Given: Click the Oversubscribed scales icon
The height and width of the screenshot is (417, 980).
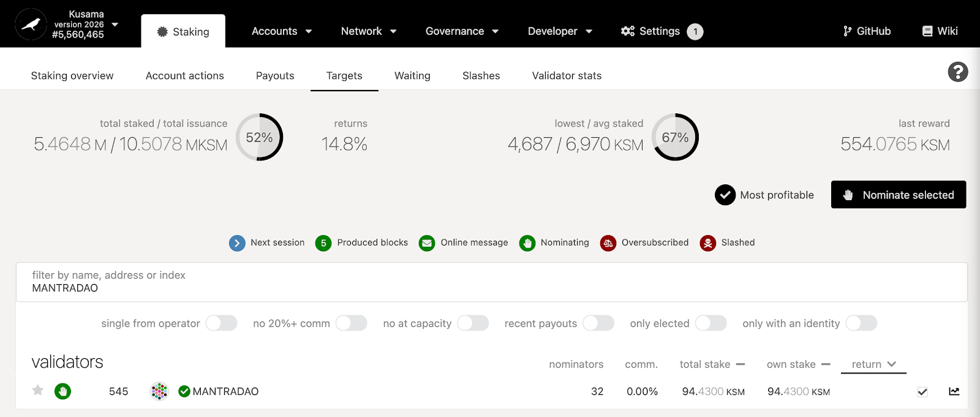Looking at the screenshot, I should click(608, 243).
